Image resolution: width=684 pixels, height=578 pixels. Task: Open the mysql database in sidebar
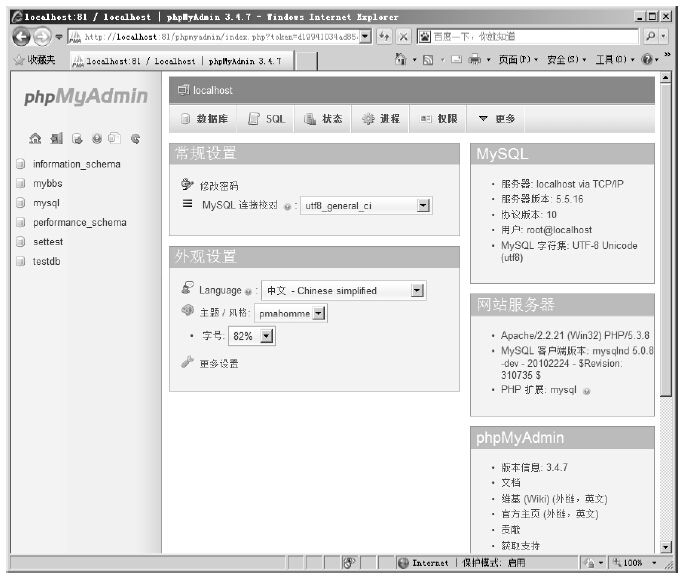pyautogui.click(x=46, y=203)
